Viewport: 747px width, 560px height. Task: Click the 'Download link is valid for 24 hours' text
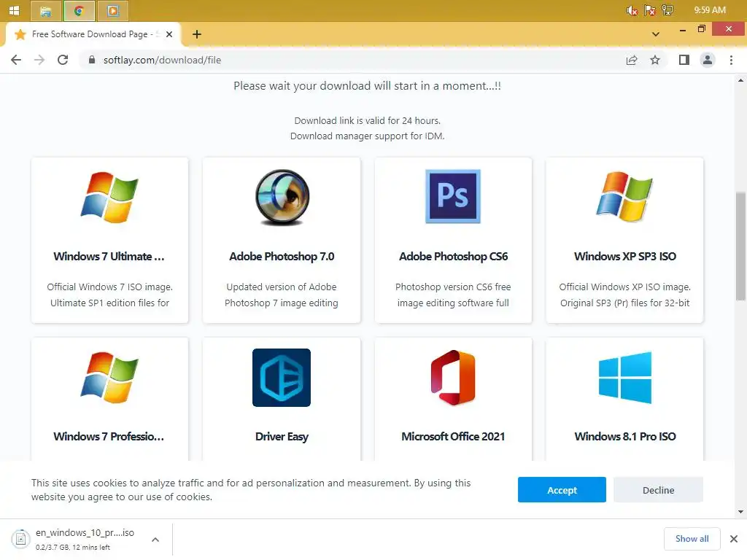click(368, 120)
